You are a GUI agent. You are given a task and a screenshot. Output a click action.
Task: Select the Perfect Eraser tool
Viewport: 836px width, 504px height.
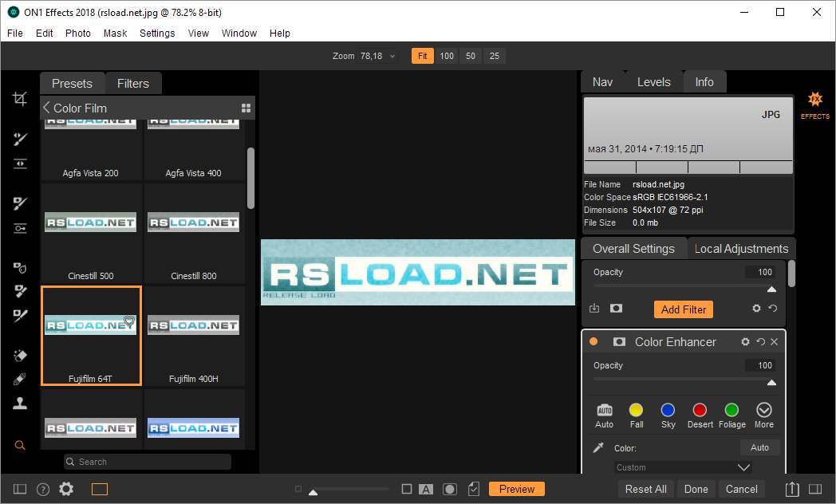click(x=20, y=356)
